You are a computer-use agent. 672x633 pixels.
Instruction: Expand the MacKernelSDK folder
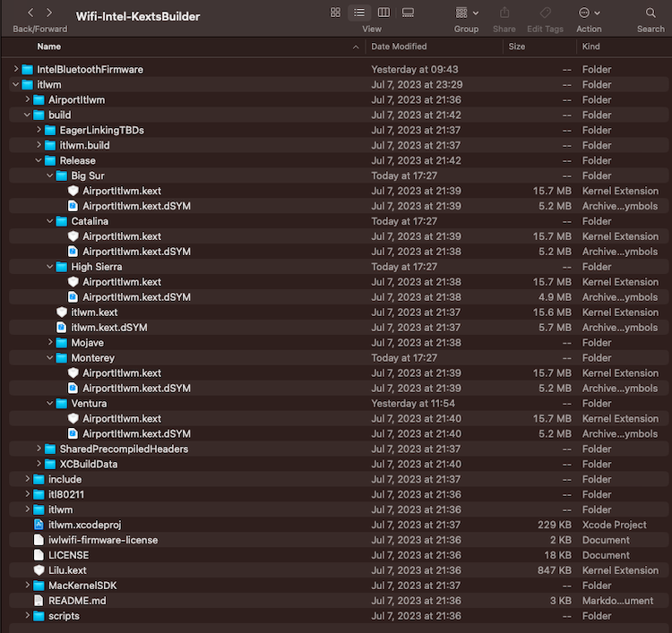pos(28,585)
